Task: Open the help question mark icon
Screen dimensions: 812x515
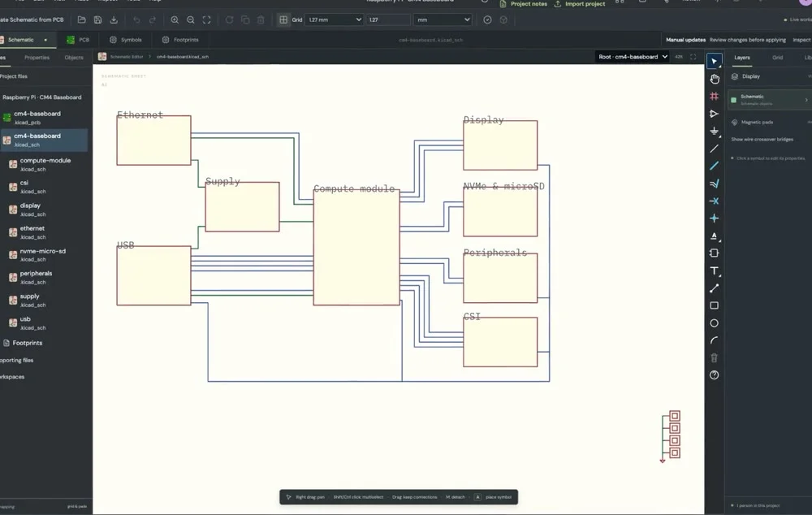Action: coord(714,375)
